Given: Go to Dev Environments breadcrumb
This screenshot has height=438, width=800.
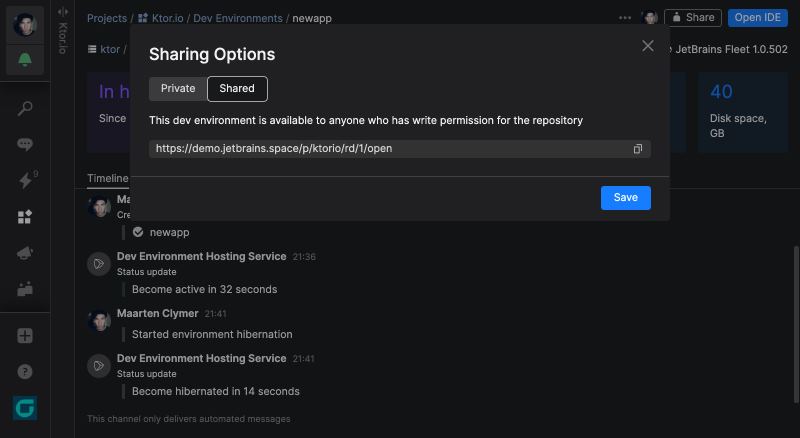Looking at the screenshot, I should coord(238,18).
